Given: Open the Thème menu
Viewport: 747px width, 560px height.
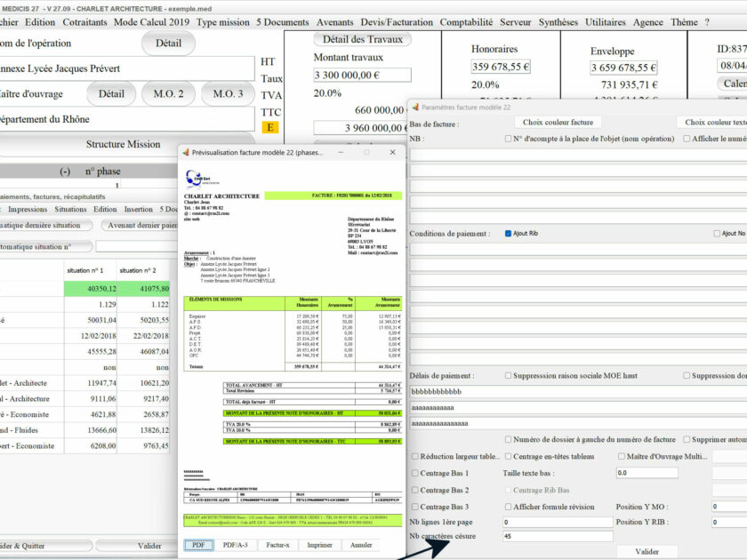Looking at the screenshot, I should point(684,22).
